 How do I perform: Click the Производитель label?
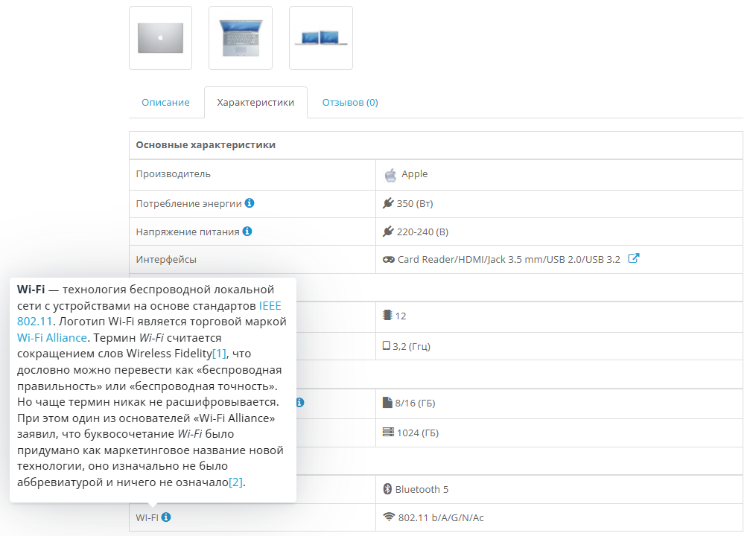click(x=173, y=174)
